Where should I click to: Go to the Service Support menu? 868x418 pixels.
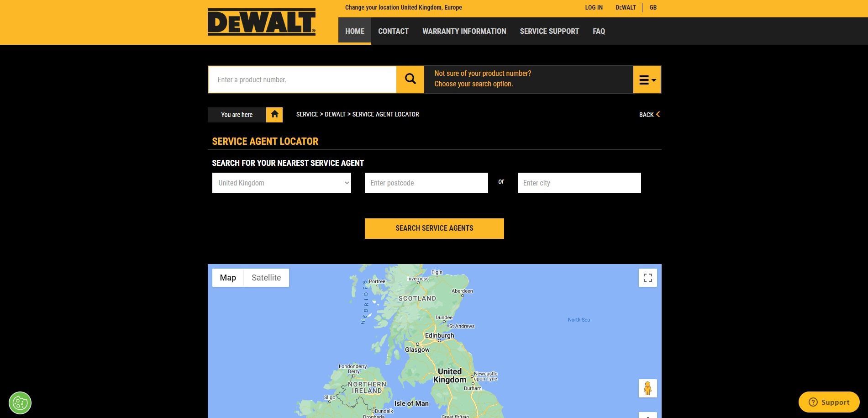coord(549,31)
